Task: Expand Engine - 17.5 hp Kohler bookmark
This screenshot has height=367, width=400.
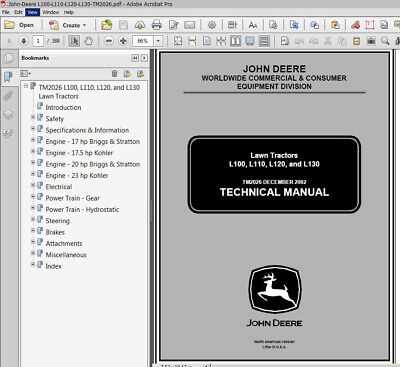Action: 33,151
